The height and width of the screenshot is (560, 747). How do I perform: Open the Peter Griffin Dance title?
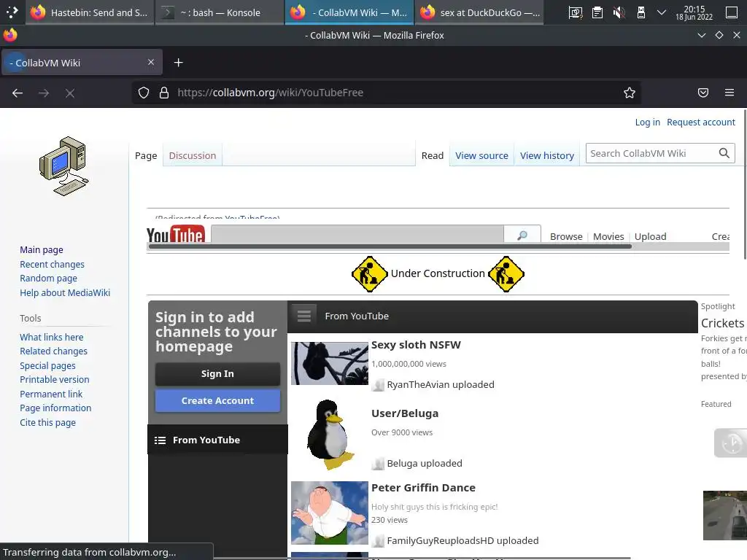[423, 488]
